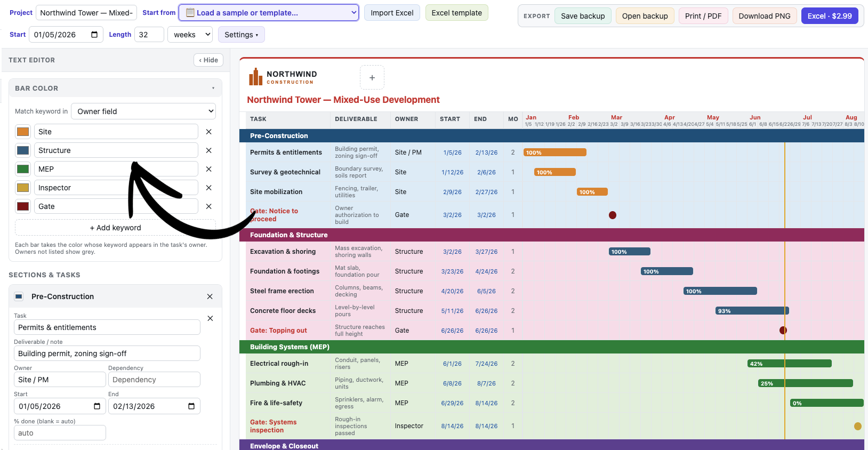868x450 pixels.
Task: Click the Topping out milestone dot
Action: (x=783, y=331)
